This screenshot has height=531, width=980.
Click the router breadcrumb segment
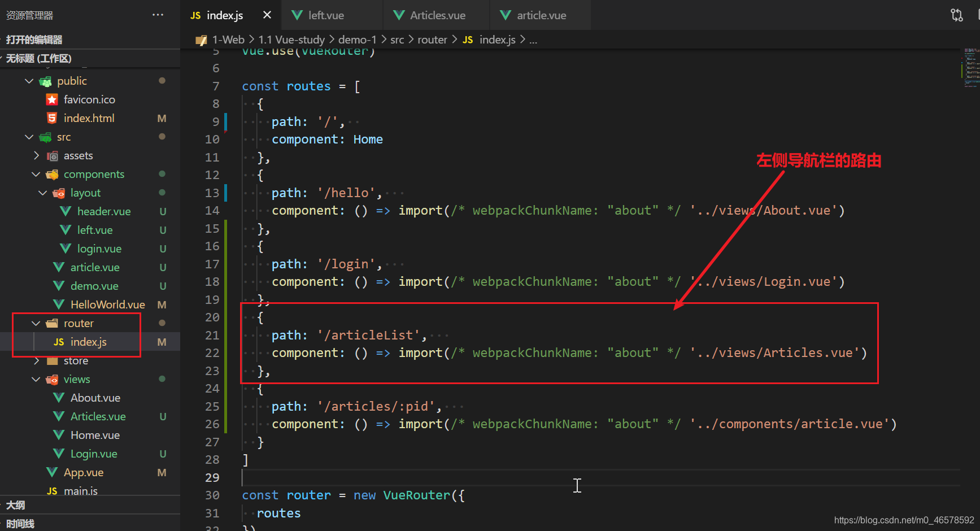tap(432, 40)
